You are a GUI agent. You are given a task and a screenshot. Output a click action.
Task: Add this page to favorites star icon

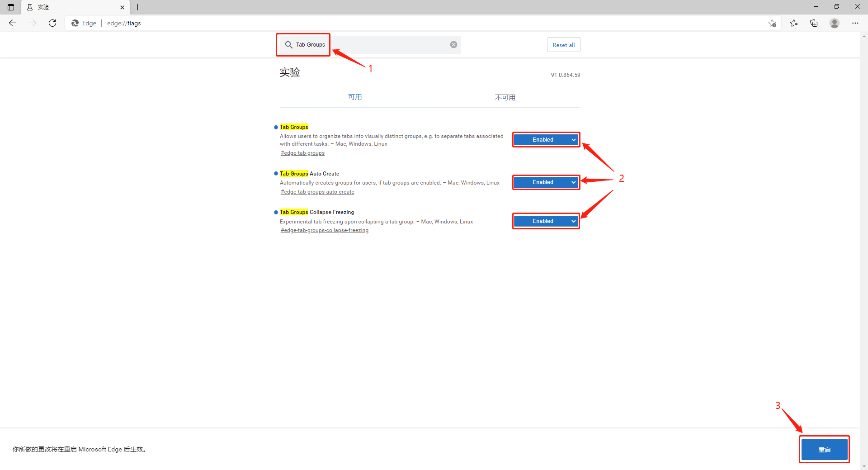772,23
